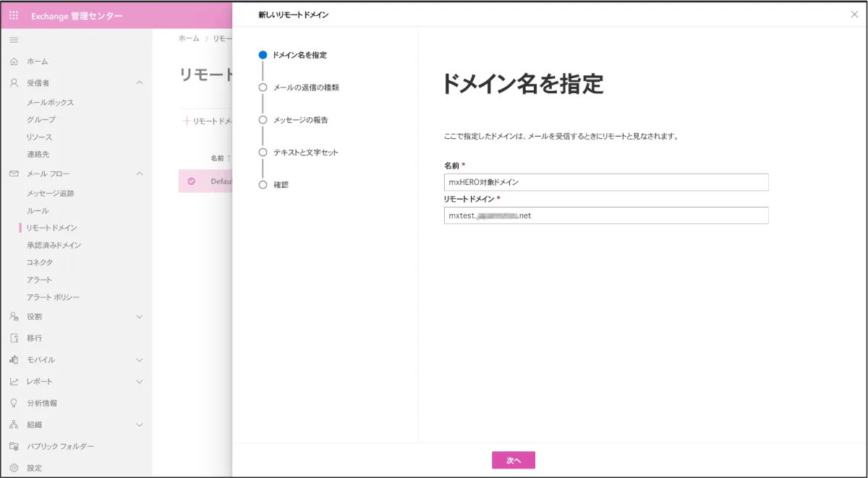Click the 名前 text input field
868x478 pixels.
tap(605, 182)
